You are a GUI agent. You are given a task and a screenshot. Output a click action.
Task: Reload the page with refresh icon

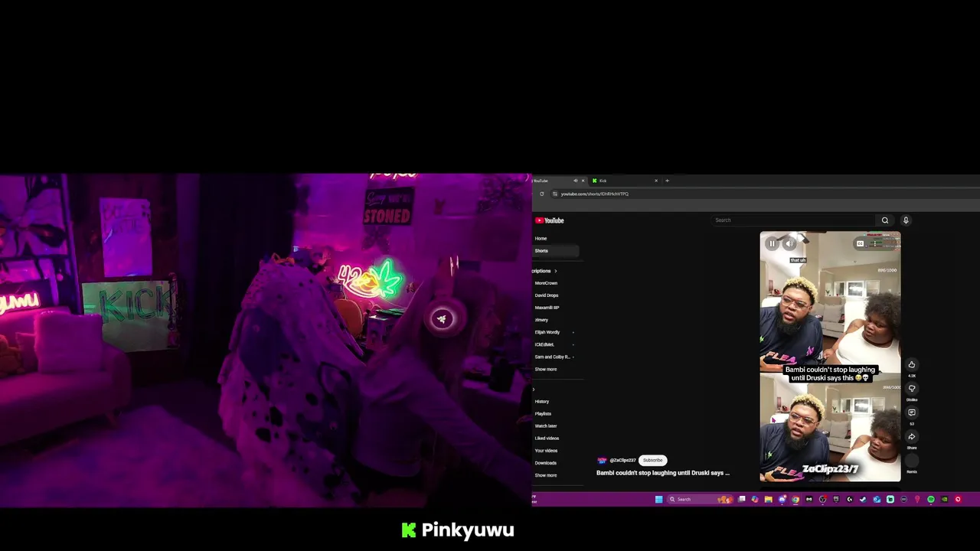pos(542,194)
